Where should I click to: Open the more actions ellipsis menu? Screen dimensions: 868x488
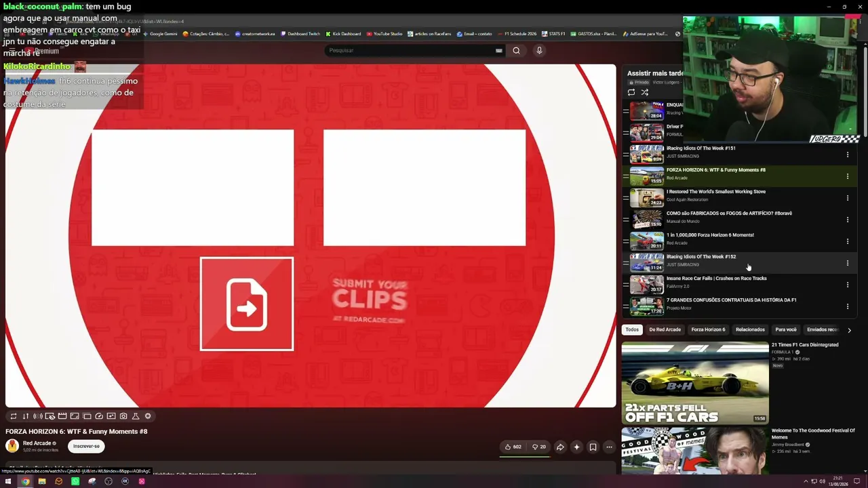[609, 447]
